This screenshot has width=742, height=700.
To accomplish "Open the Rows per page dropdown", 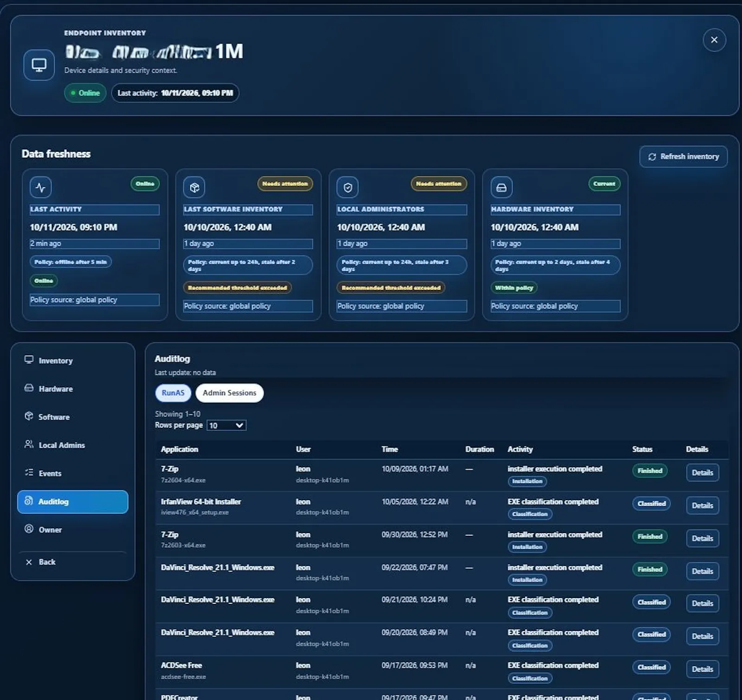I will pos(226,425).
